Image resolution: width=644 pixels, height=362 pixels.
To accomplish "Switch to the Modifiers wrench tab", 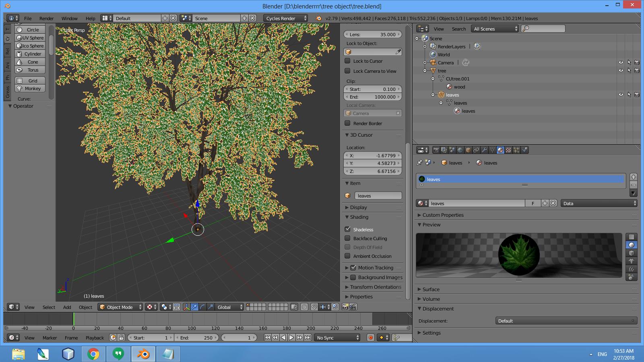I will pyautogui.click(x=484, y=150).
